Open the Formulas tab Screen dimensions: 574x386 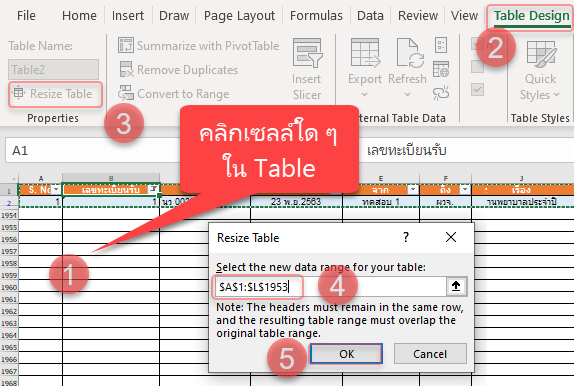(x=316, y=16)
